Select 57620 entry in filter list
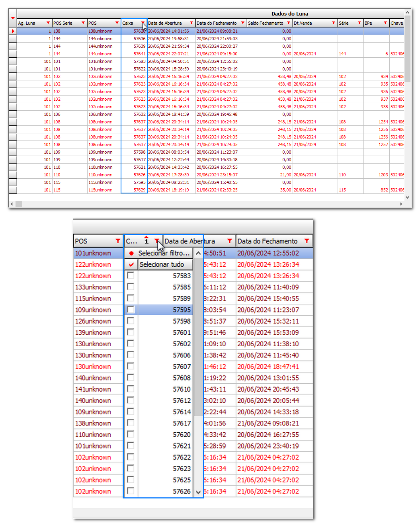 159,435
